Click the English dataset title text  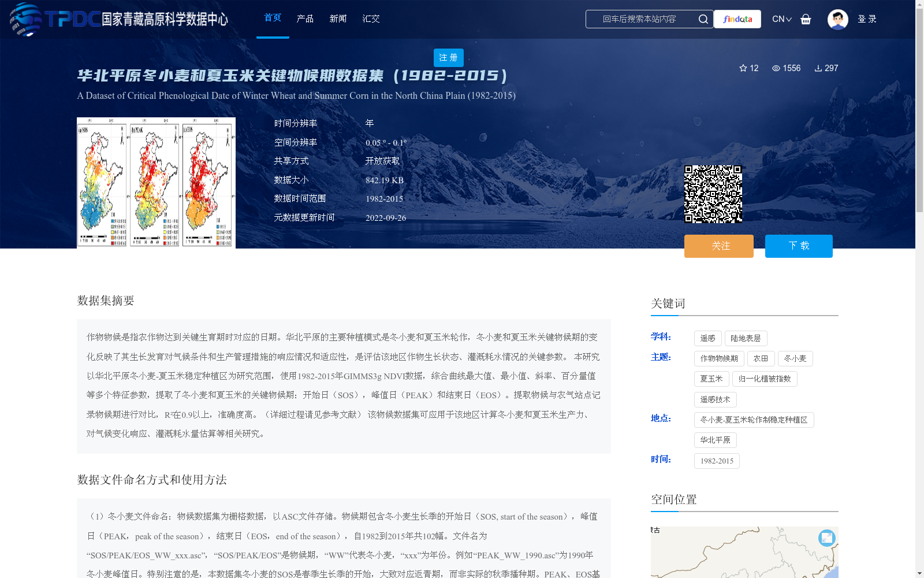point(296,96)
